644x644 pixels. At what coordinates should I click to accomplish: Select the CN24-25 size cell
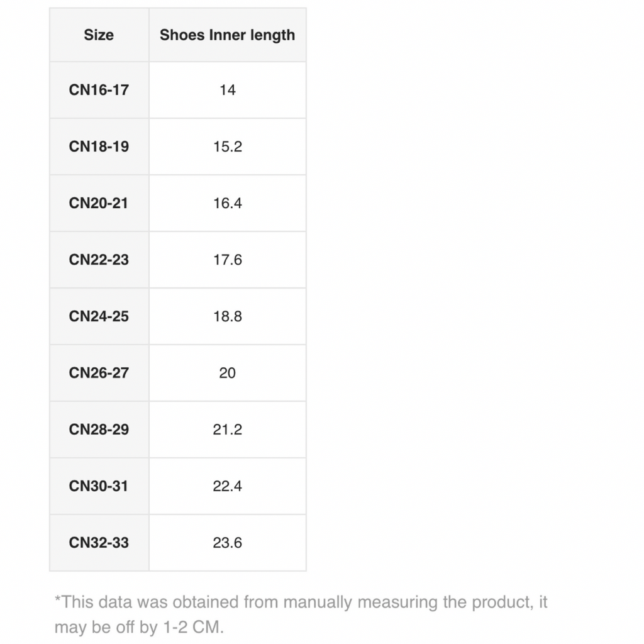tap(99, 316)
